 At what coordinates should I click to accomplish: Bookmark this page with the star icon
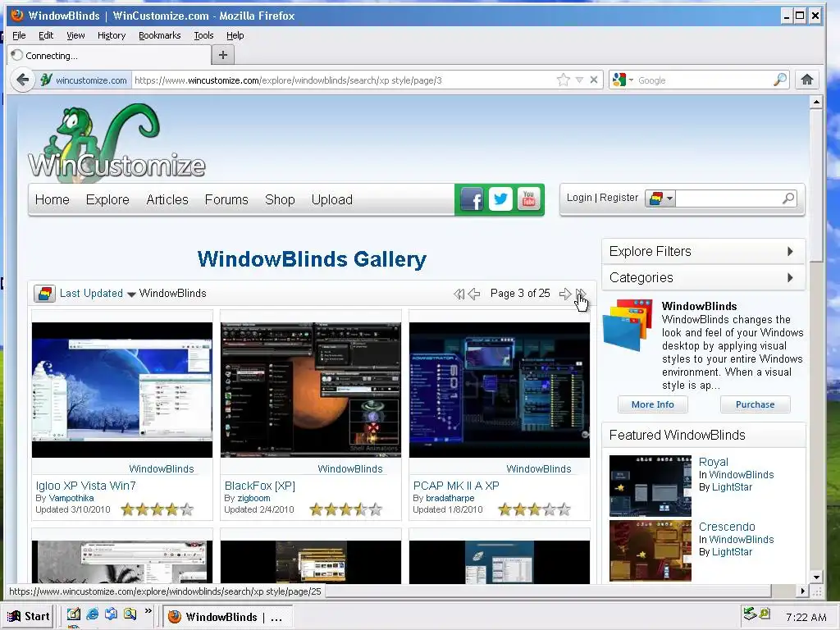563,80
